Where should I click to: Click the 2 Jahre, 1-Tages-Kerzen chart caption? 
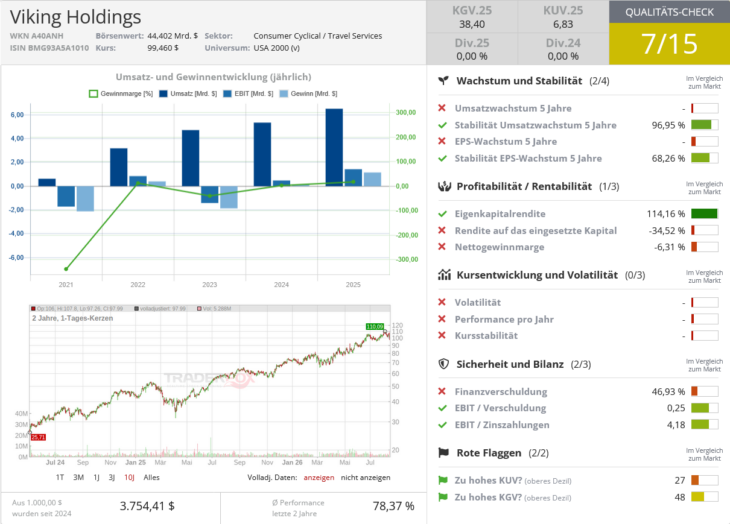(x=73, y=318)
